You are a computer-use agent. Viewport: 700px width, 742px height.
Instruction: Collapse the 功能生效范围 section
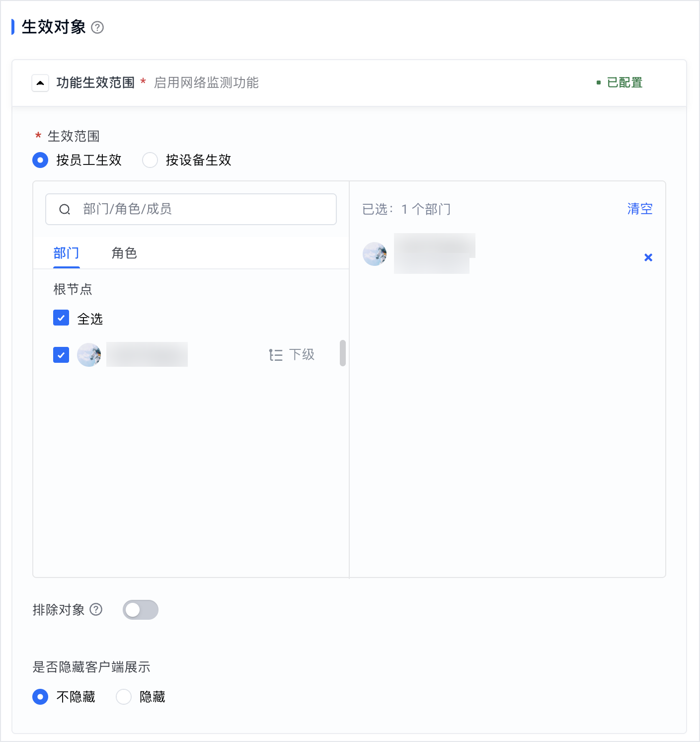(40, 83)
